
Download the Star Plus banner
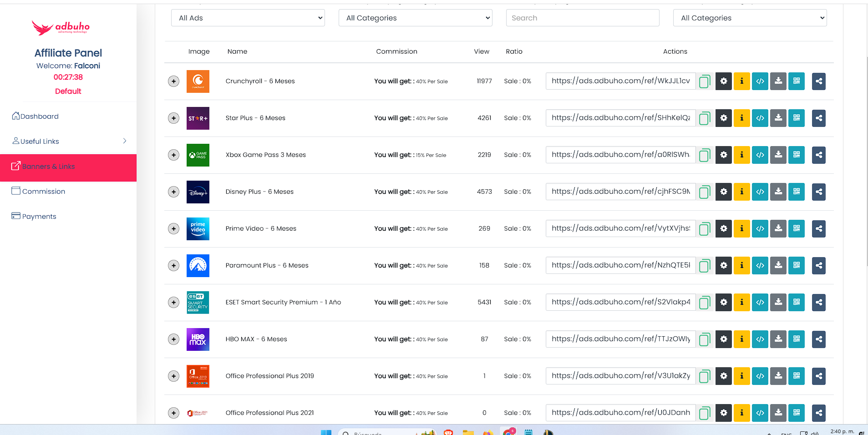tap(778, 118)
